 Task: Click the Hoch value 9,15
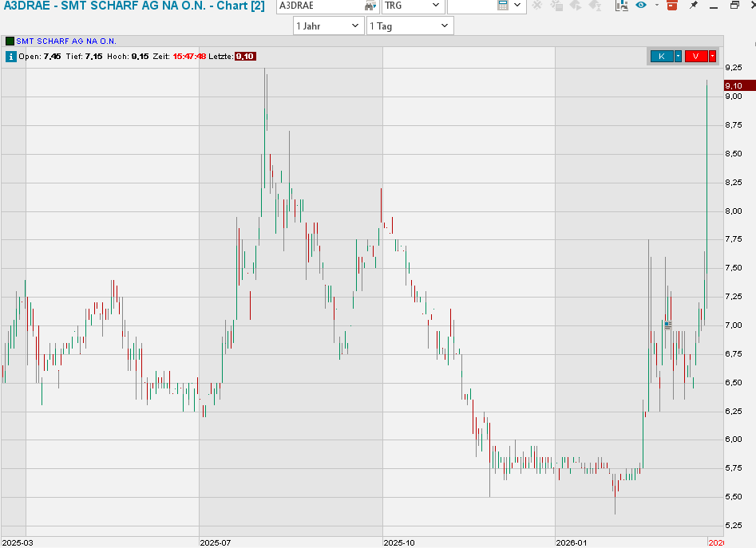point(140,57)
